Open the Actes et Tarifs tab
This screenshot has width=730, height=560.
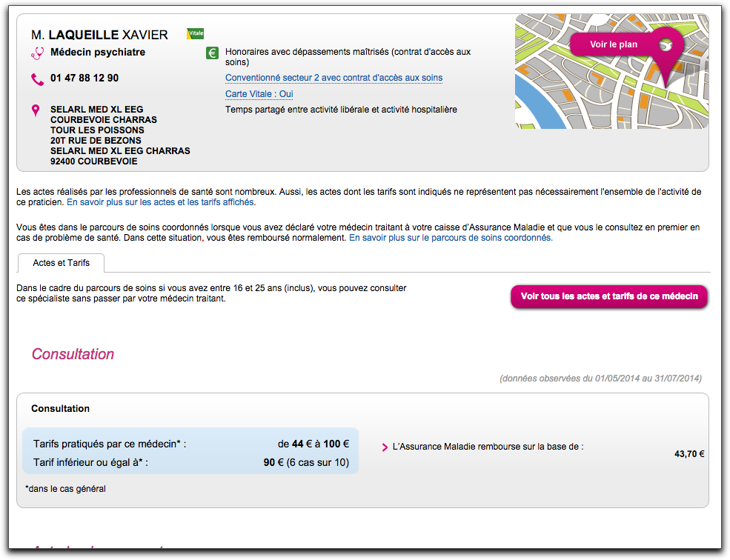pyautogui.click(x=61, y=263)
